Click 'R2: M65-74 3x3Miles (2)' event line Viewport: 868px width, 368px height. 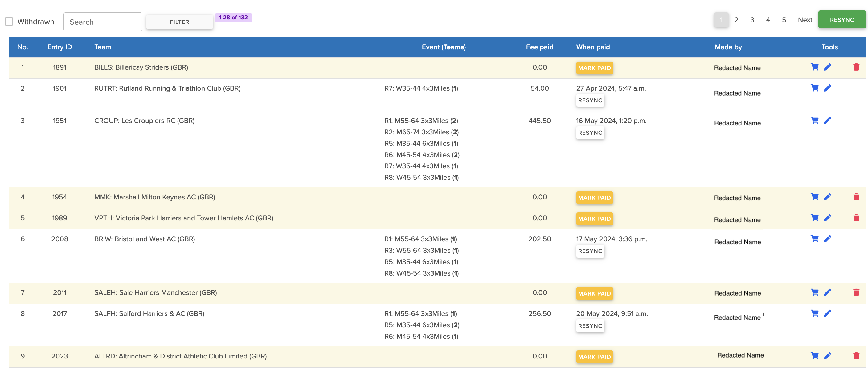coord(421,132)
